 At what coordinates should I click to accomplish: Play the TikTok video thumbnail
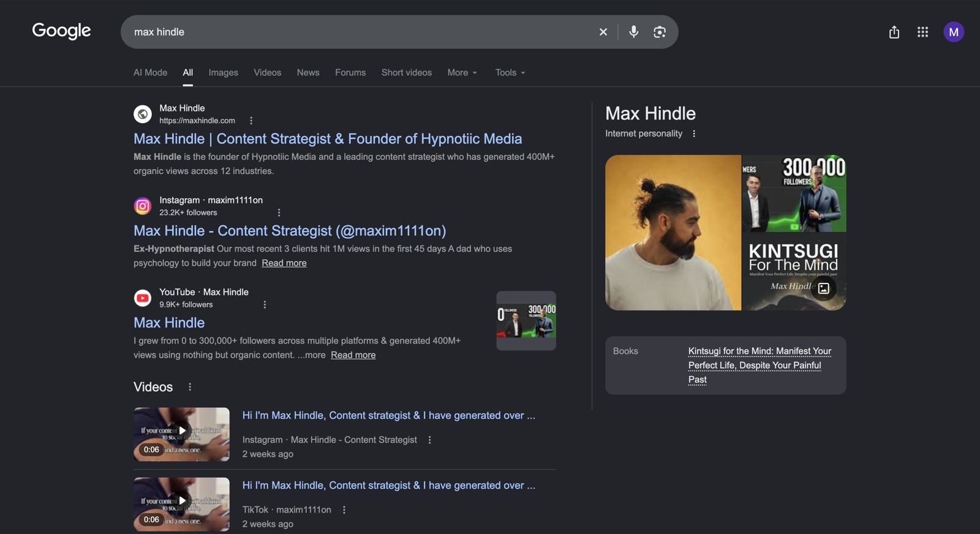[181, 504]
